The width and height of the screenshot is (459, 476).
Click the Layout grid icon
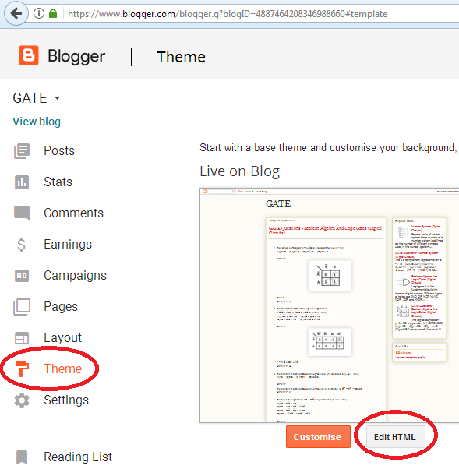point(22,338)
